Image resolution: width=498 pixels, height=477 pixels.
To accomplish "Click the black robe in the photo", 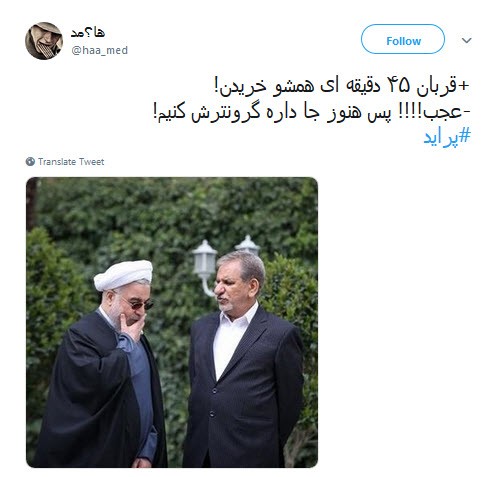I will [90, 390].
